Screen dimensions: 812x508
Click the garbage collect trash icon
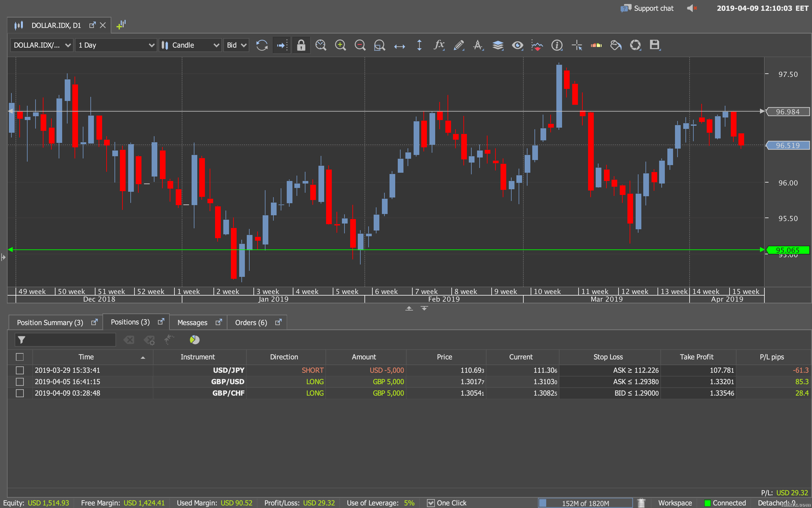click(x=641, y=503)
